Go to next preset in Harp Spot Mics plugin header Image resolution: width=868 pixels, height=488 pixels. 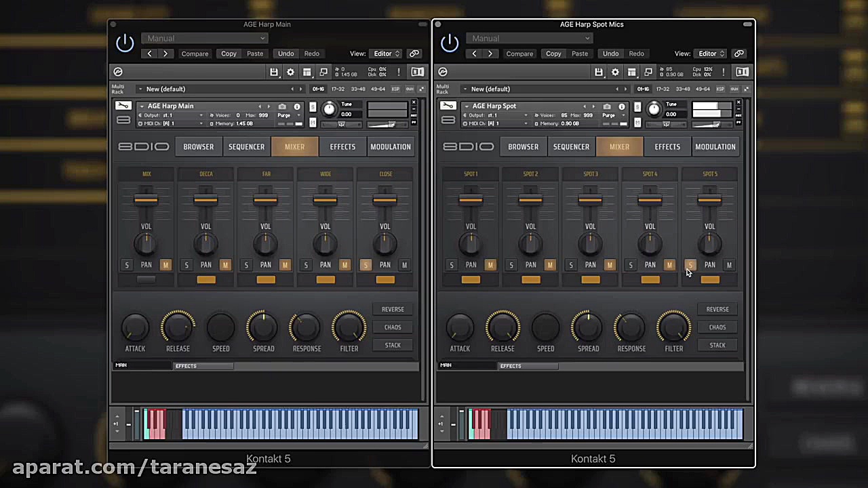[490, 54]
